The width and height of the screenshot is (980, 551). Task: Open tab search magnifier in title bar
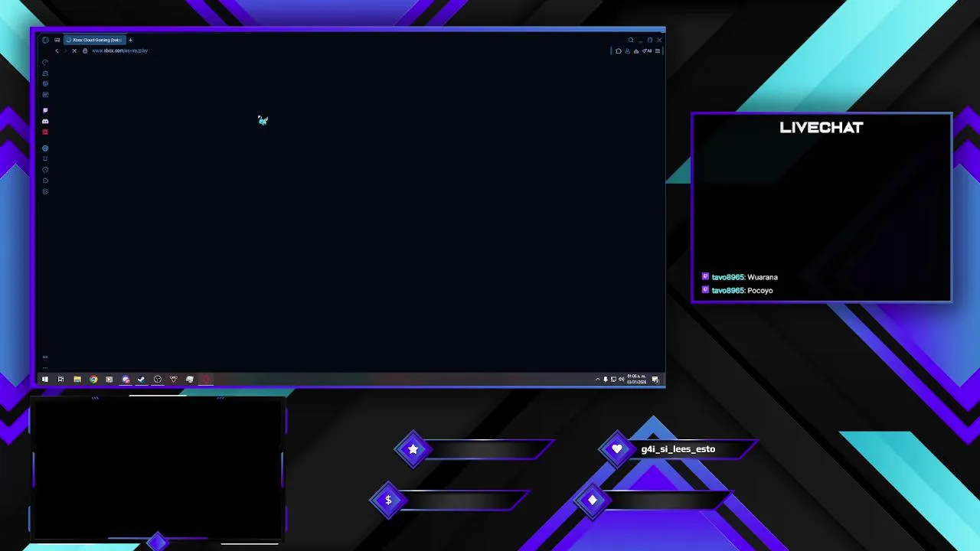(631, 40)
